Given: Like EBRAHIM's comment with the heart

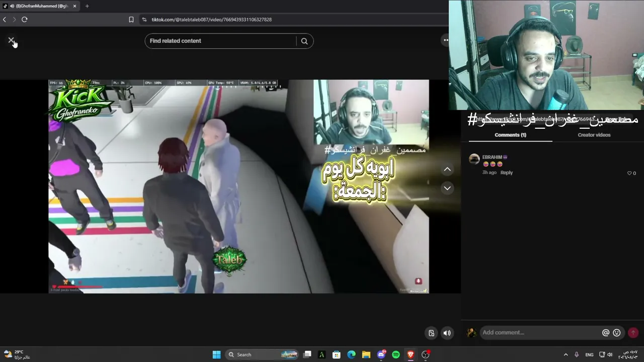Looking at the screenshot, I should click(x=629, y=173).
